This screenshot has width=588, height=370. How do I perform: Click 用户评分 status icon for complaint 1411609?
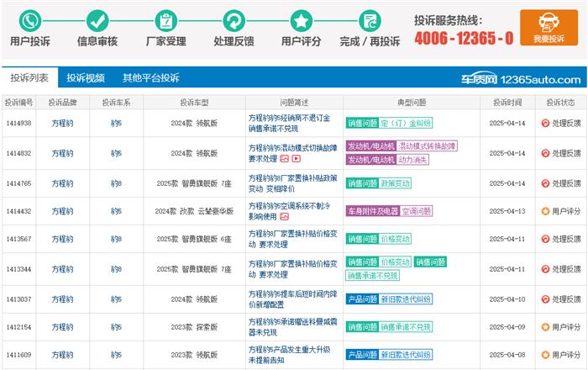point(545,355)
